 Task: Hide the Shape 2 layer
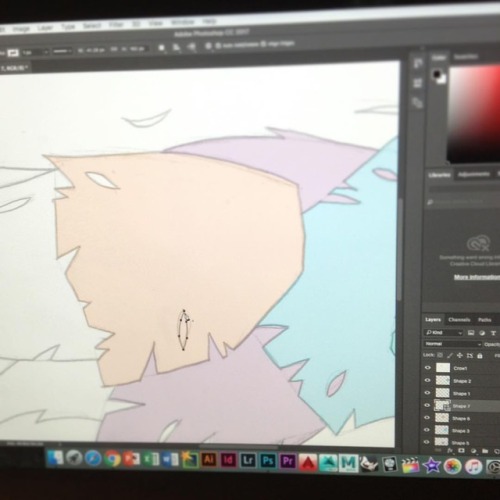tap(428, 380)
